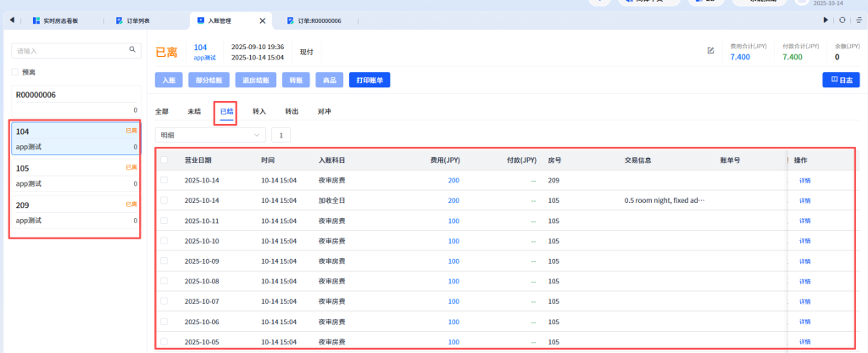Select room 105 in the sidebar list
Image resolution: width=868 pixels, height=353 pixels.
coord(75,176)
